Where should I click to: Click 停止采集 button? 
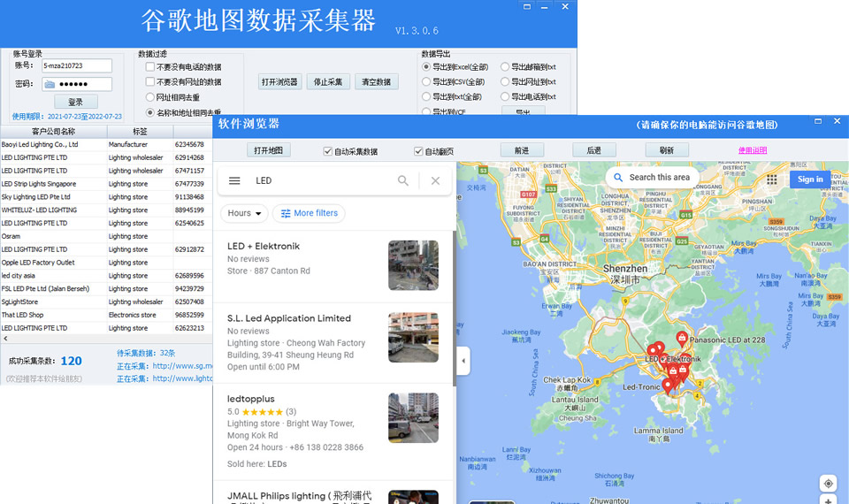coord(328,81)
